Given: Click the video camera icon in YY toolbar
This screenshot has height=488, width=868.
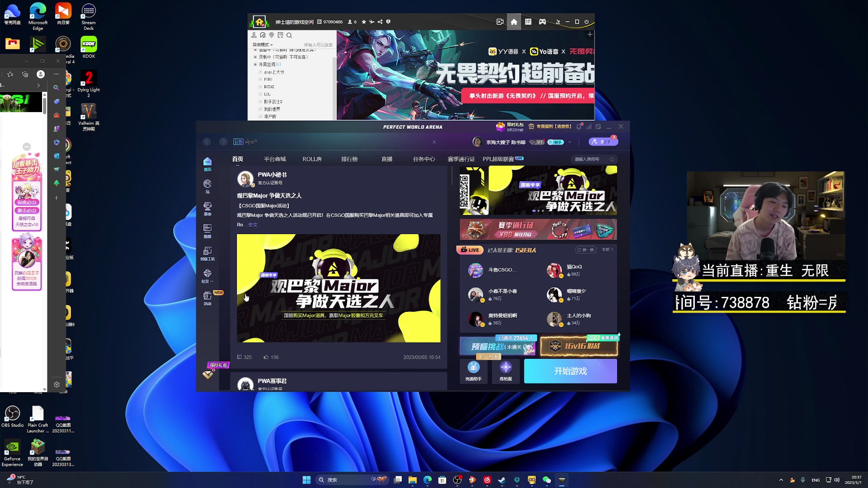Looking at the screenshot, I should click(500, 22).
